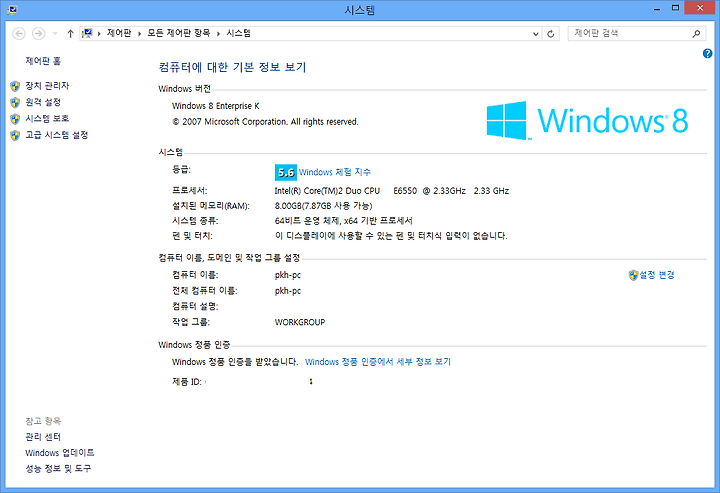Click the pen and touch value 이 디스플레이에 사용할 수 있는
Screen dimensions: 720x493
391,236
